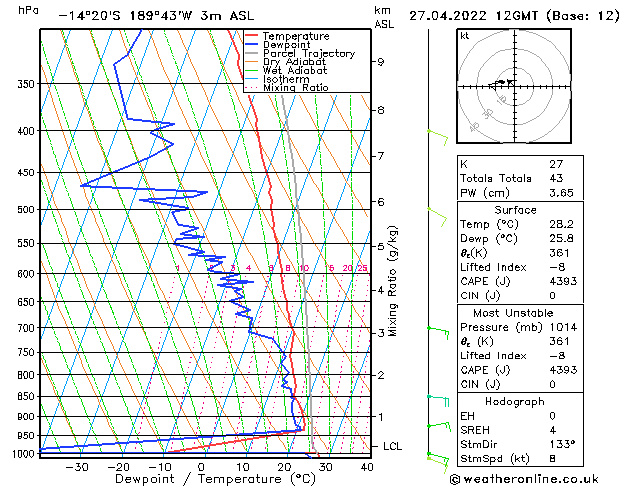Click the date header 27.04.2022 12GMT
This screenshot has width=629, height=486.
click(473, 16)
